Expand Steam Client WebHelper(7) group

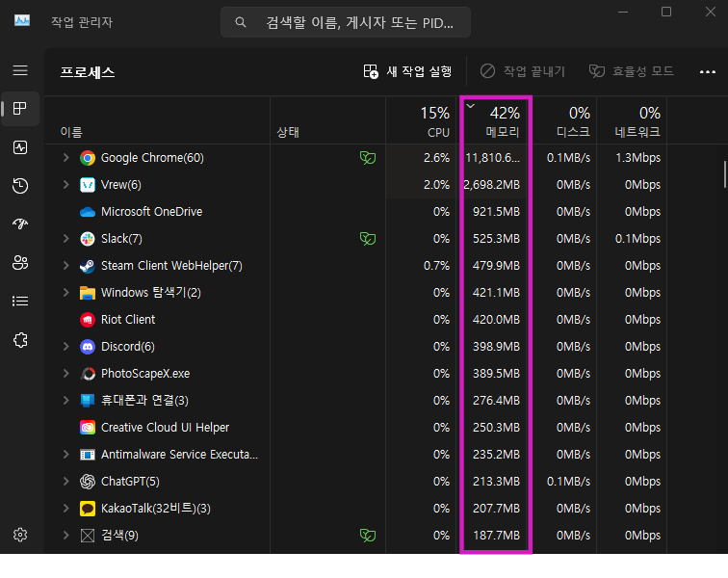point(65,266)
